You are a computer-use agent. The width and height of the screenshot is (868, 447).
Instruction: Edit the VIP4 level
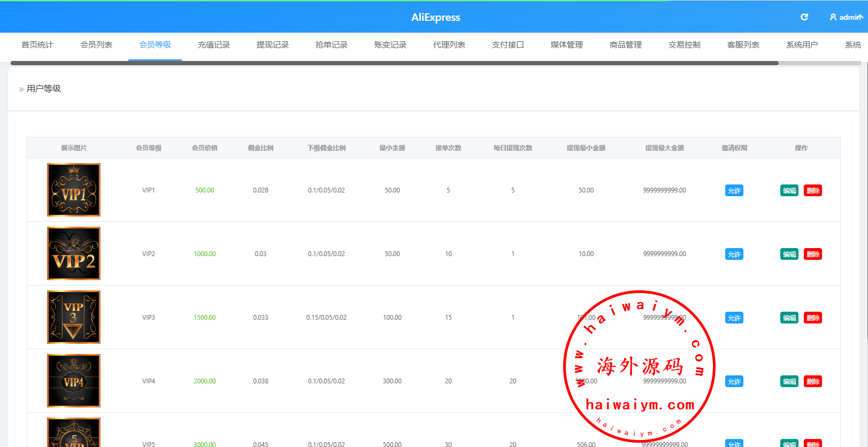(789, 381)
